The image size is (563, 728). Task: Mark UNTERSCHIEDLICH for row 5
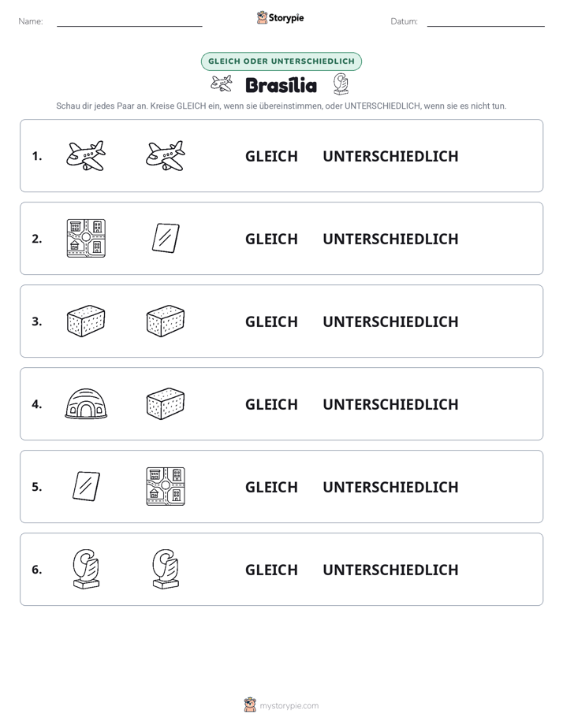click(x=390, y=487)
